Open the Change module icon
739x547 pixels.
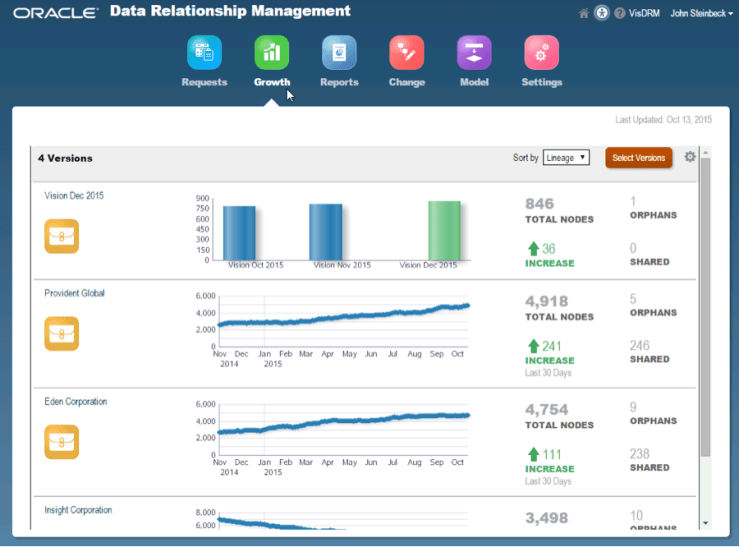pos(407,52)
